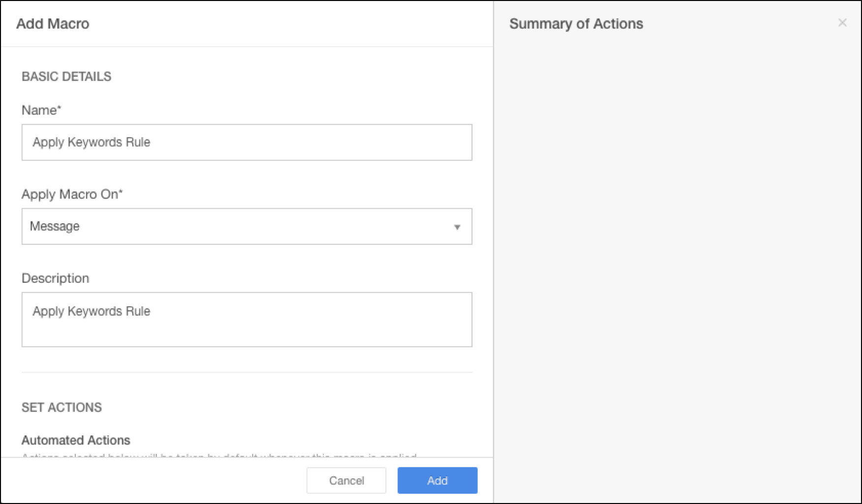The image size is (862, 504).
Task: Click the Name* field label
Action: pos(41,110)
